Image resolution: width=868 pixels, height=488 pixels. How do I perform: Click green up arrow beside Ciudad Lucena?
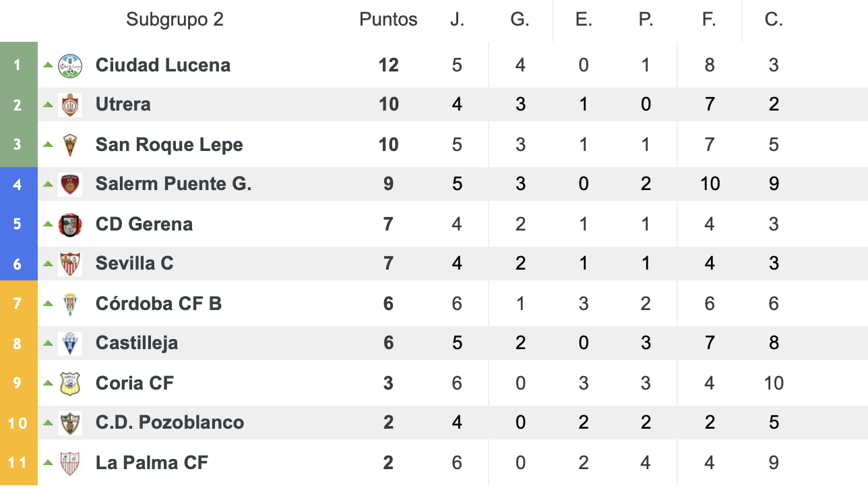48,65
